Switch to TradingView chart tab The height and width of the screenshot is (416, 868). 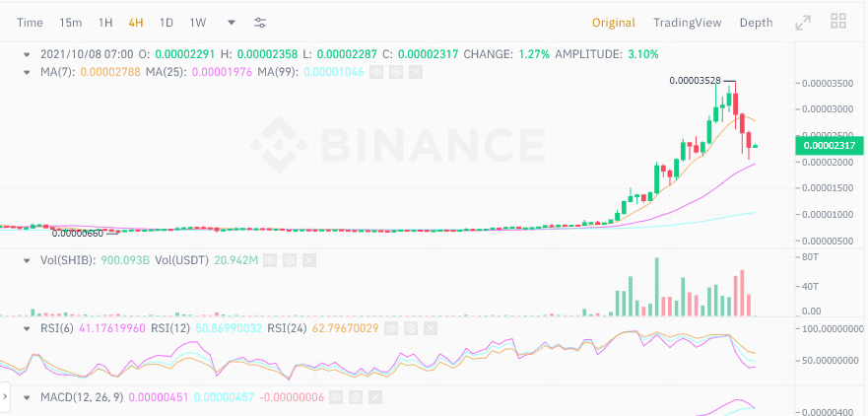(x=687, y=23)
